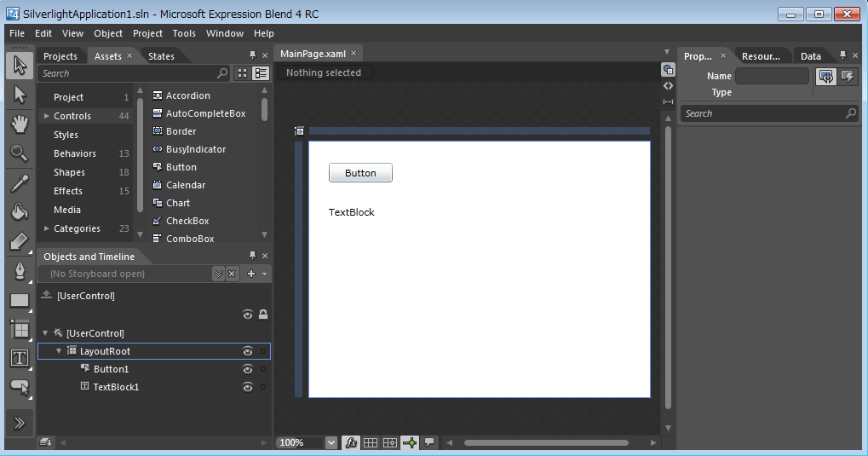Viewport: 868px width, 456px height.
Task: Switch to Split view icon
Action: 668,102
